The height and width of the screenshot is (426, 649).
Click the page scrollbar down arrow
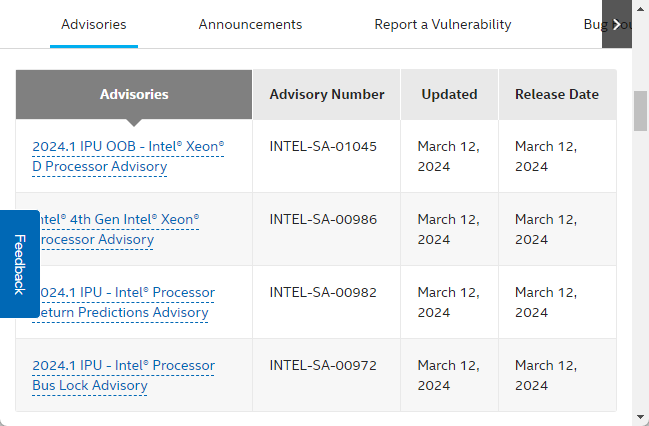click(x=640, y=416)
